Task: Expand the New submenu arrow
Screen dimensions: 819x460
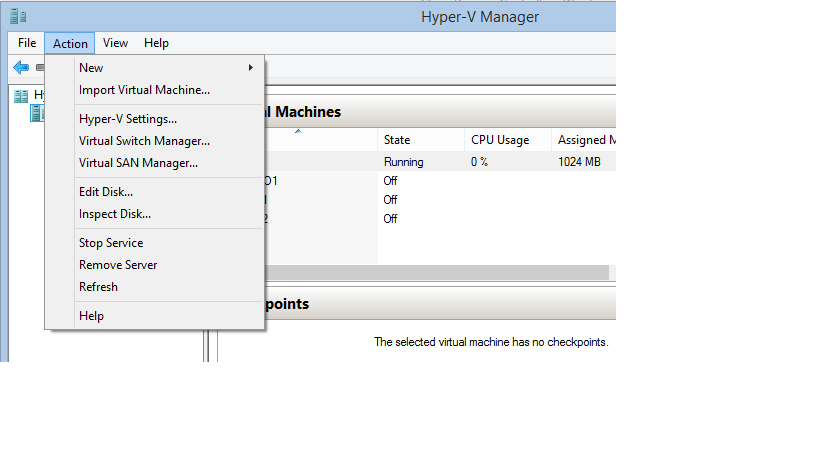Action: (x=251, y=68)
